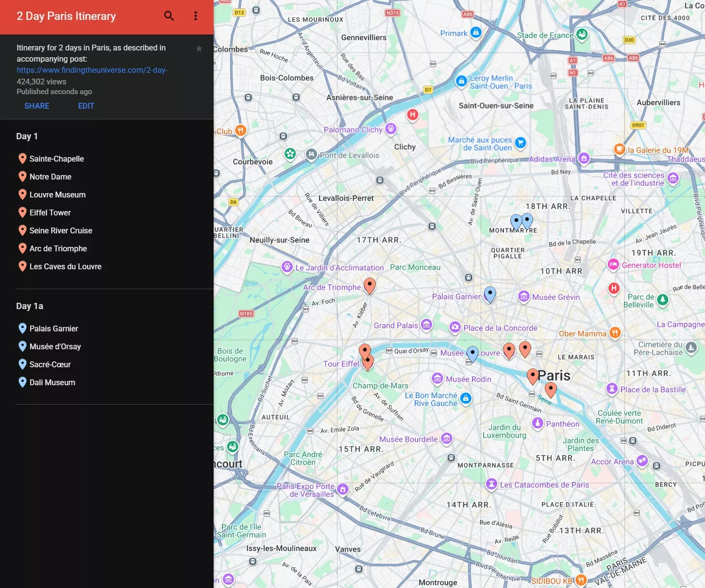Click the Jardin du Luxembourg label
705x588 pixels.
pos(504,431)
